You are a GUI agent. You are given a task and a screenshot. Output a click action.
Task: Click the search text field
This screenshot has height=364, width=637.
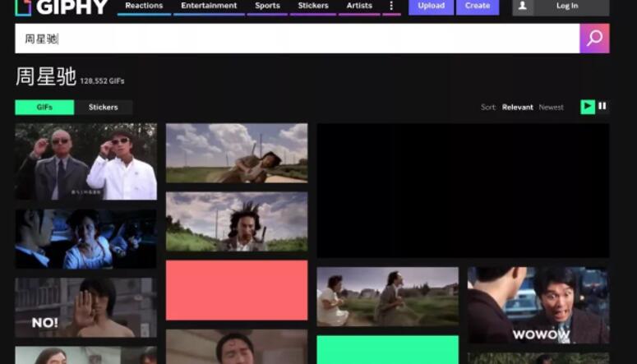tap(296, 39)
